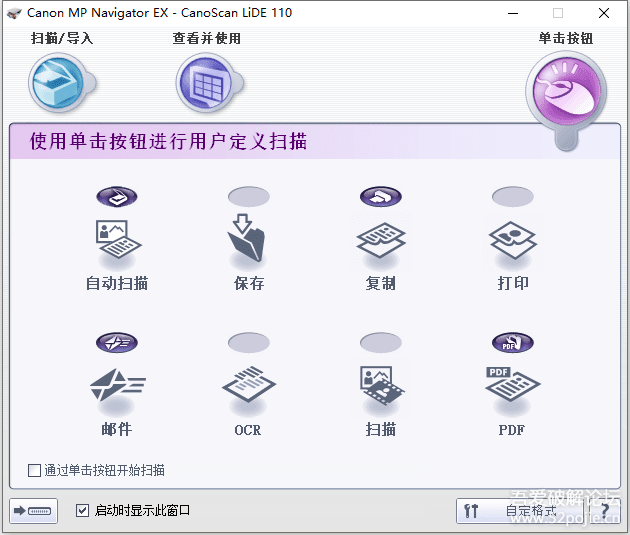Open the 查看并使用 grid icon
The width and height of the screenshot is (630, 535).
209,83
